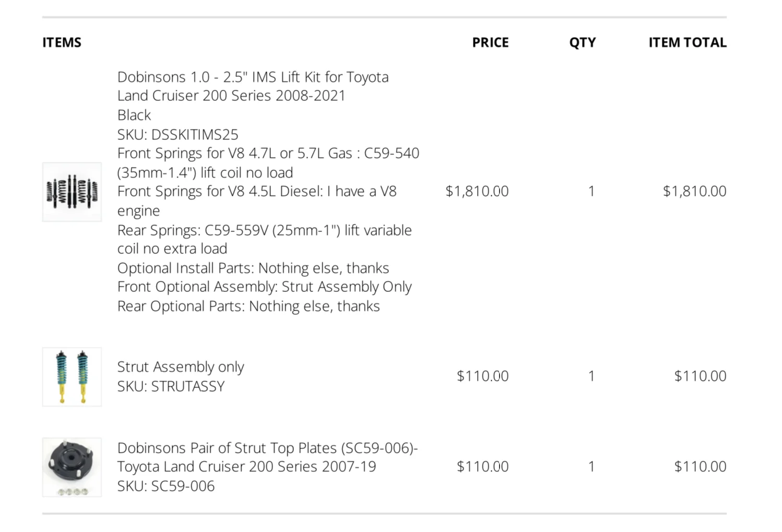Image resolution: width=782 pixels, height=532 pixels.
Task: Click the "Black" color option text
Action: tap(134, 115)
